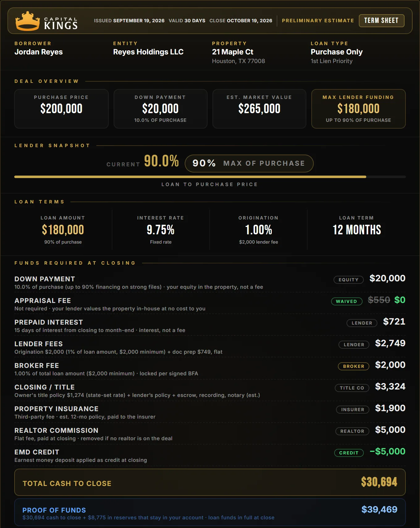Screen dimensions: 420x528
Task: Click the 90% MAX OF PURCHASE pill
Action: (x=249, y=164)
